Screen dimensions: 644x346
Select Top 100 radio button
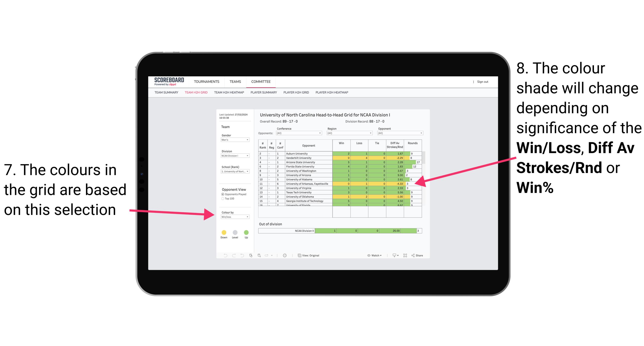coord(222,198)
